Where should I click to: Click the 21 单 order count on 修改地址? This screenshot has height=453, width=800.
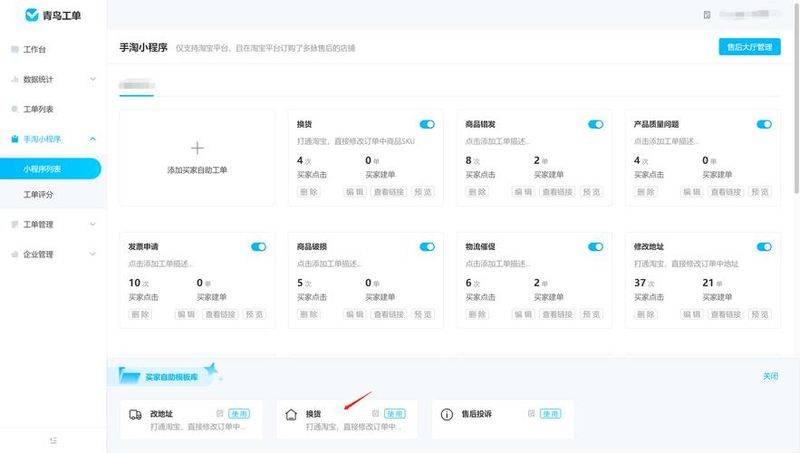(712, 283)
